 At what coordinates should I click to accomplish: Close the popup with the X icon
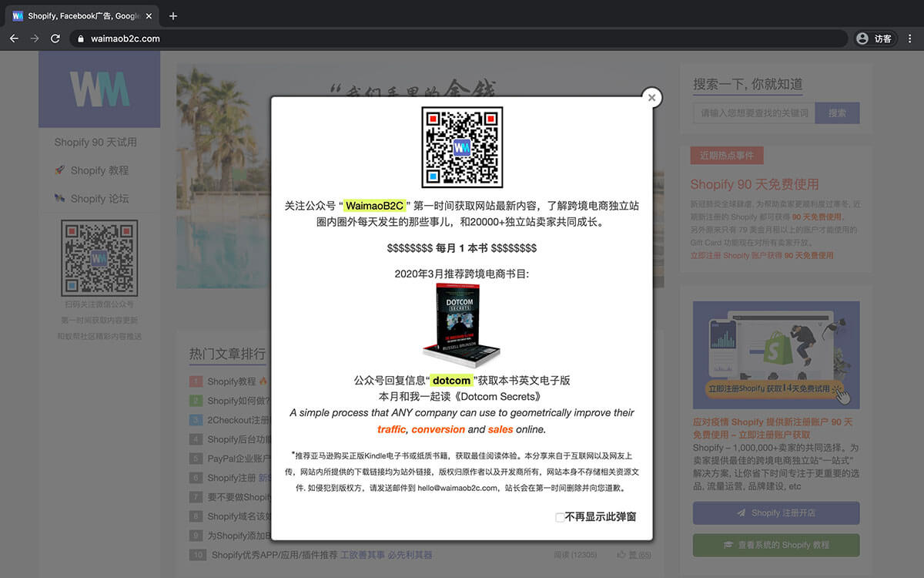tap(651, 97)
